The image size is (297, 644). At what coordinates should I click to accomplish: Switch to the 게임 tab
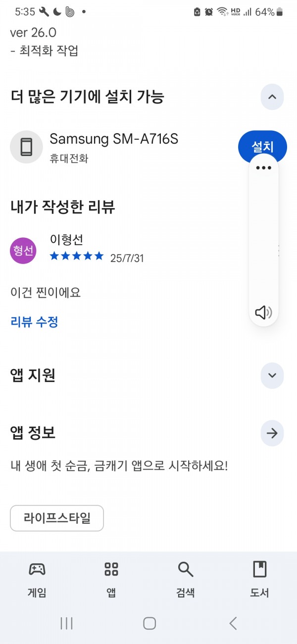(x=37, y=579)
